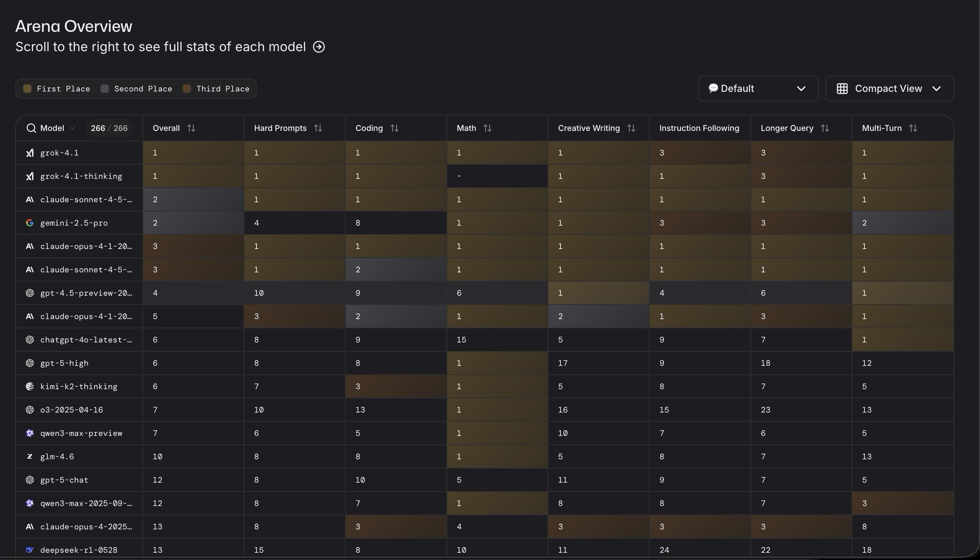Sort by the Hard Prompts arrows icon

318,128
